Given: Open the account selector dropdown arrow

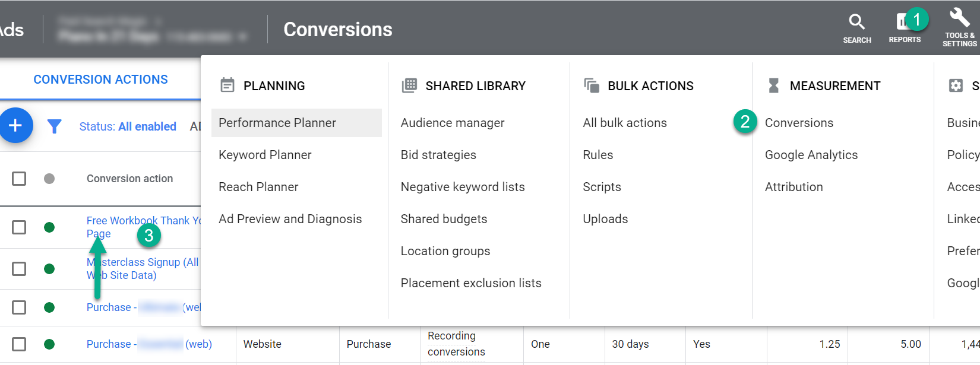Looking at the screenshot, I should (x=242, y=36).
